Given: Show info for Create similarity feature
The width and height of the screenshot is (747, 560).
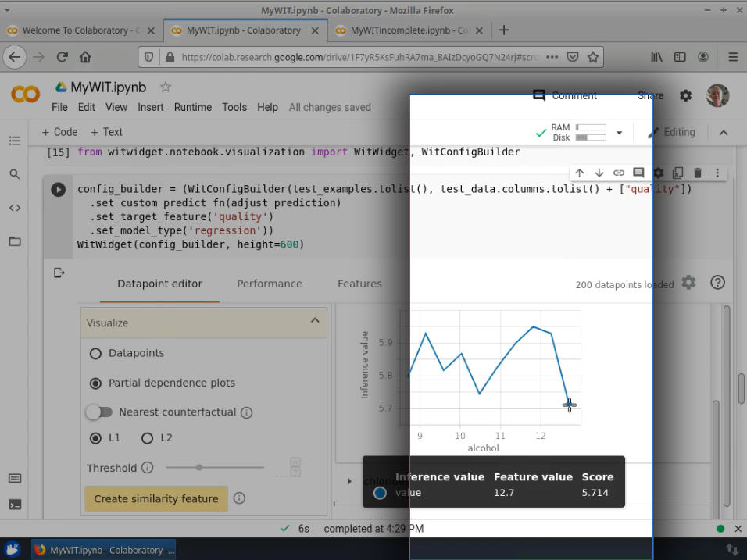Looking at the screenshot, I should click(239, 498).
